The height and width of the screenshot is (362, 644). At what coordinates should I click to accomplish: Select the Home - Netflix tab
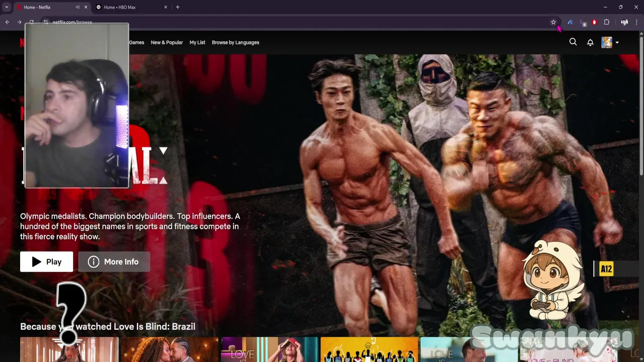point(51,7)
